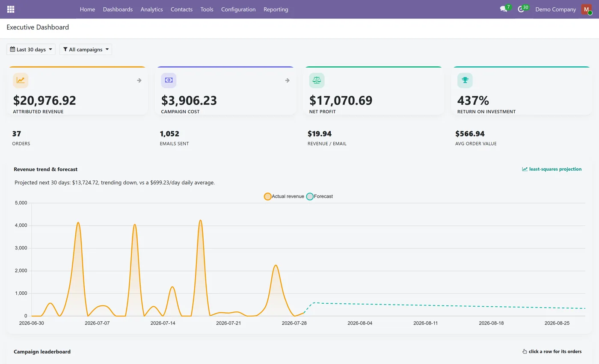
Task: Open the Contacts menu
Action: tap(181, 9)
